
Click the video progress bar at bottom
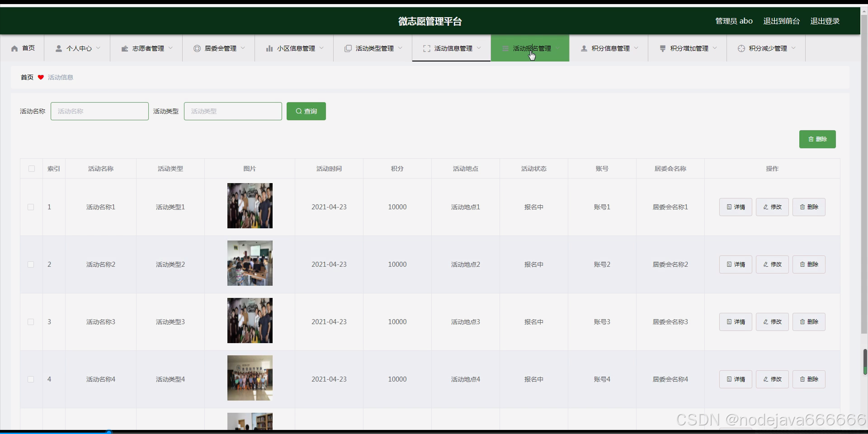[x=434, y=432]
